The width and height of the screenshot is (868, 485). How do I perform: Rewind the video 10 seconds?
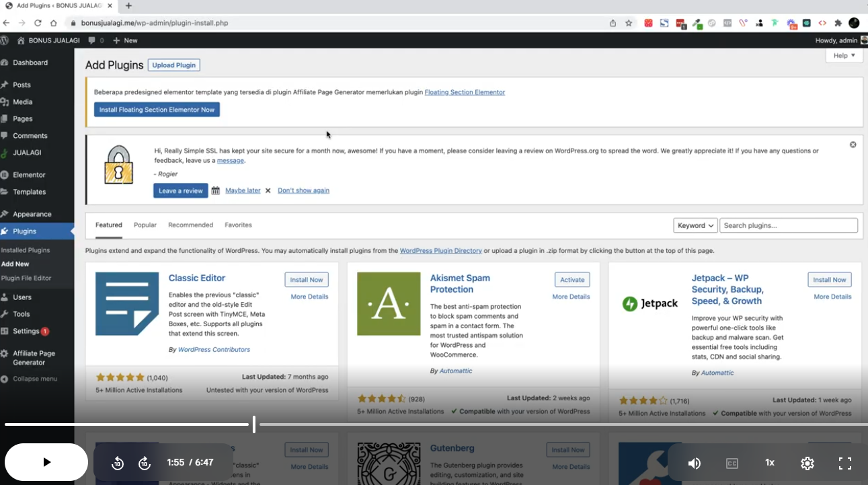[x=118, y=463]
